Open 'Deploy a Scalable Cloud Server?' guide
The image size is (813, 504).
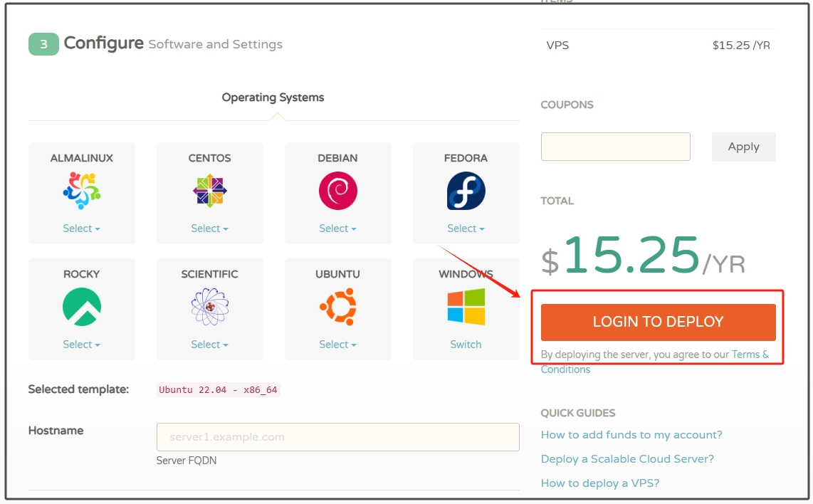pos(627,459)
